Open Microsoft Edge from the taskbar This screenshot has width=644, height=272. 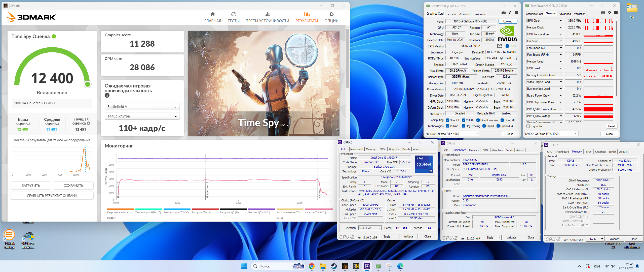[400, 266]
